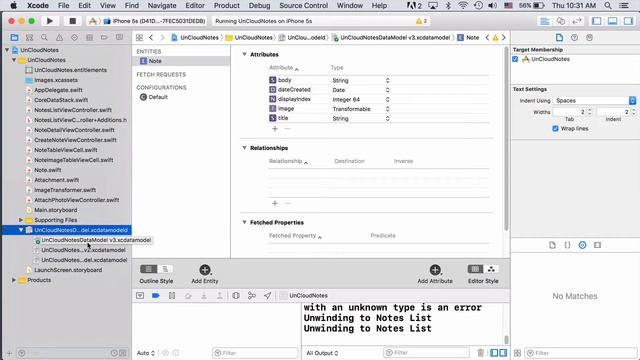The height and width of the screenshot is (360, 640).
Task: Clear console with the trash icon
Action: click(480, 353)
